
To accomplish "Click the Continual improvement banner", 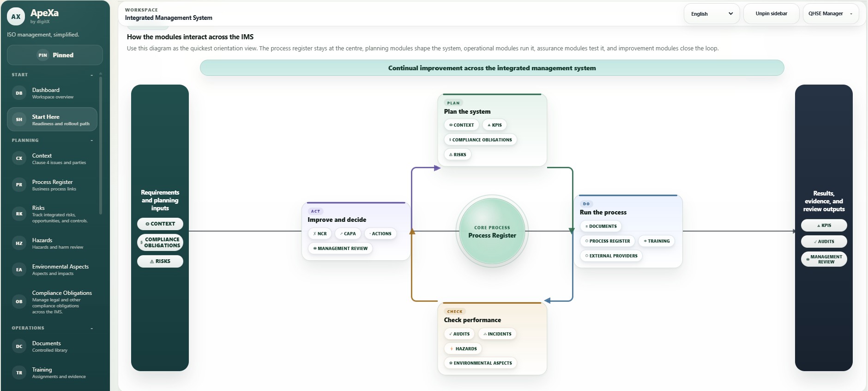I will coord(492,68).
